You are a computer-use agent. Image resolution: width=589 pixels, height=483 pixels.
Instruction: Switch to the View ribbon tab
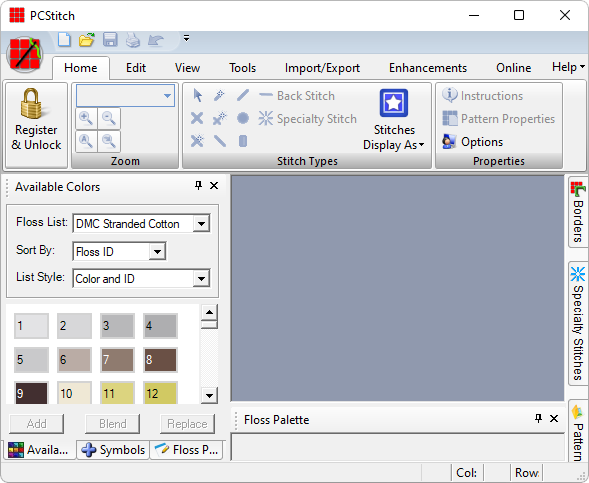pyautogui.click(x=187, y=68)
